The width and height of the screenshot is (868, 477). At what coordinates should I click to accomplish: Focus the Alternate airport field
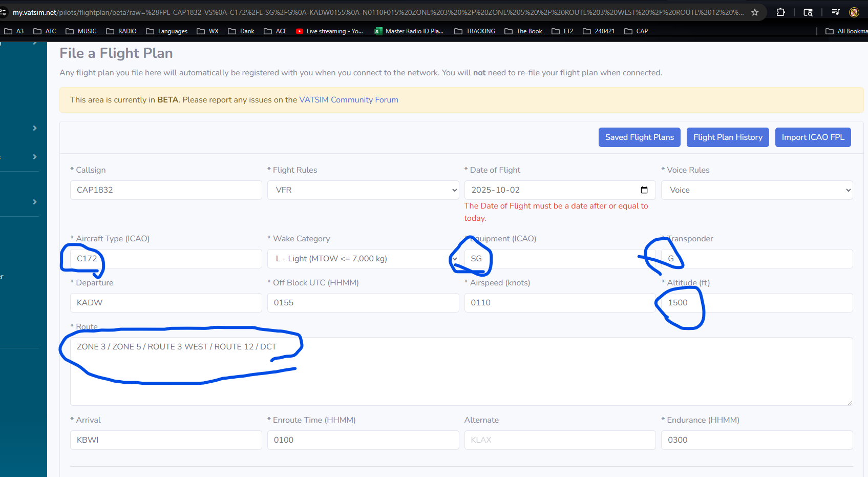click(559, 440)
